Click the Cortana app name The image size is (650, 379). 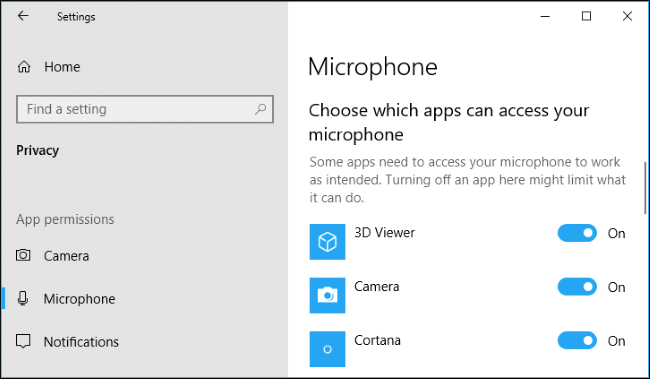(377, 340)
